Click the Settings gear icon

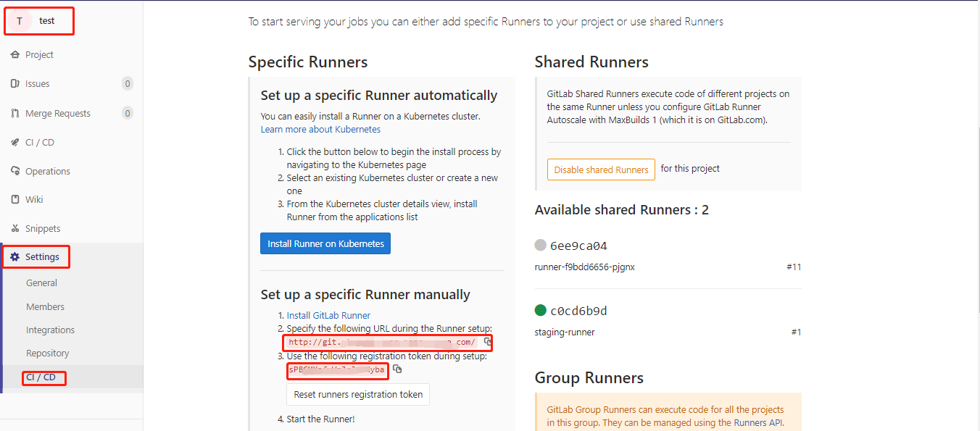coord(15,257)
